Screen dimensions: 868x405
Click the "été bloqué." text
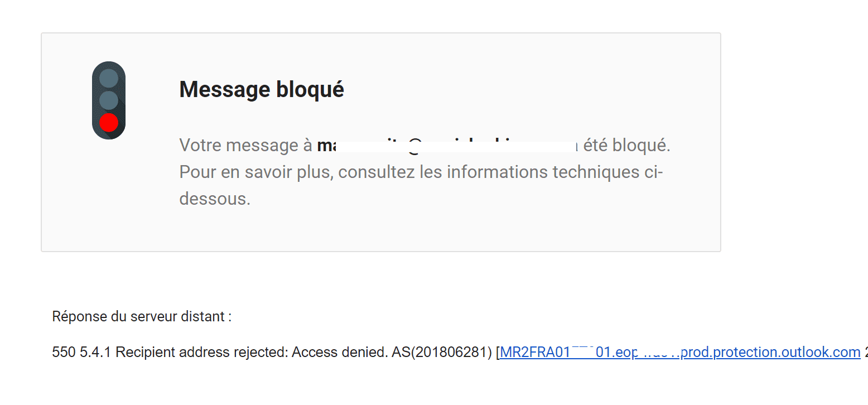(x=627, y=146)
